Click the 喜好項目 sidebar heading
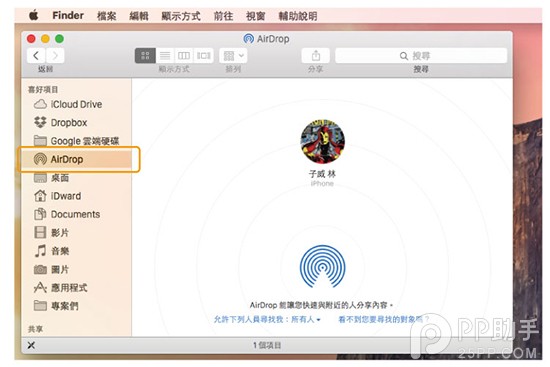 43,89
